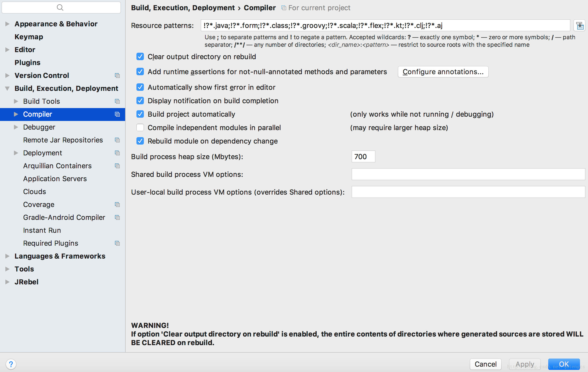Click the Cancel button
Viewport: 588px width, 372px height.
(485, 364)
